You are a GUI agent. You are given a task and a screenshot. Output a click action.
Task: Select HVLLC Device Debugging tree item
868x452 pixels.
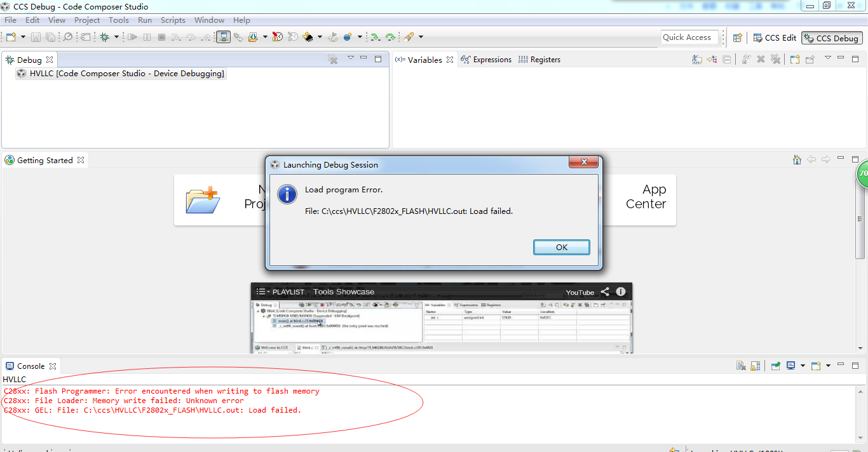coord(121,74)
